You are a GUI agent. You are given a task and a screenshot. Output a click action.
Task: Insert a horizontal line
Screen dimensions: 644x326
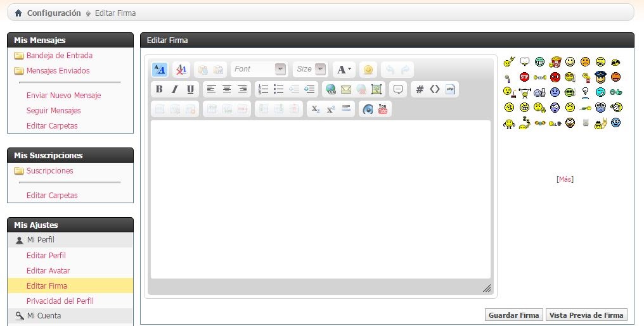(346, 109)
